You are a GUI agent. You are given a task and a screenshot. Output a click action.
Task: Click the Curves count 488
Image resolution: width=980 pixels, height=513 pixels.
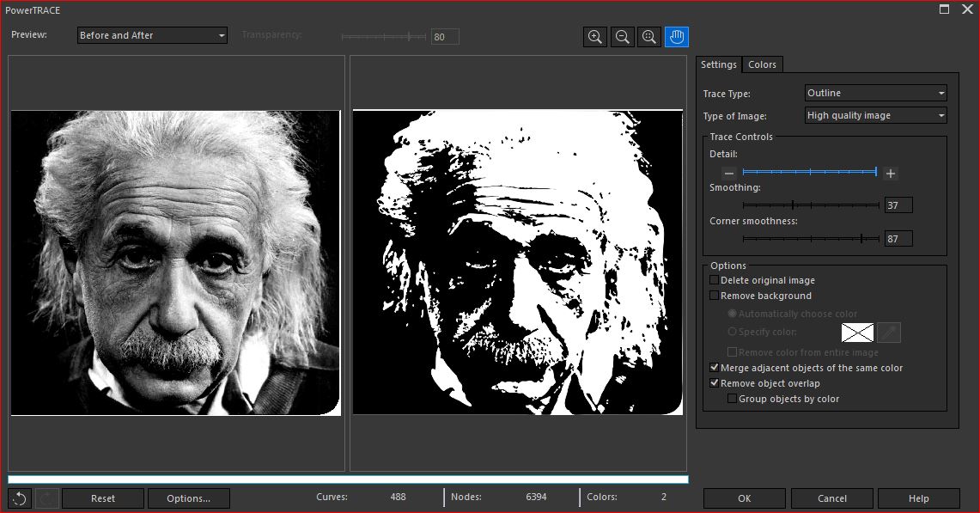[399, 497]
